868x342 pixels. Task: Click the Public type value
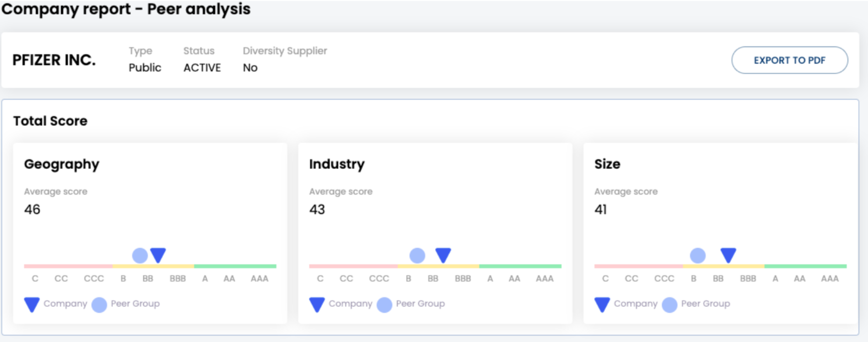pyautogui.click(x=145, y=68)
